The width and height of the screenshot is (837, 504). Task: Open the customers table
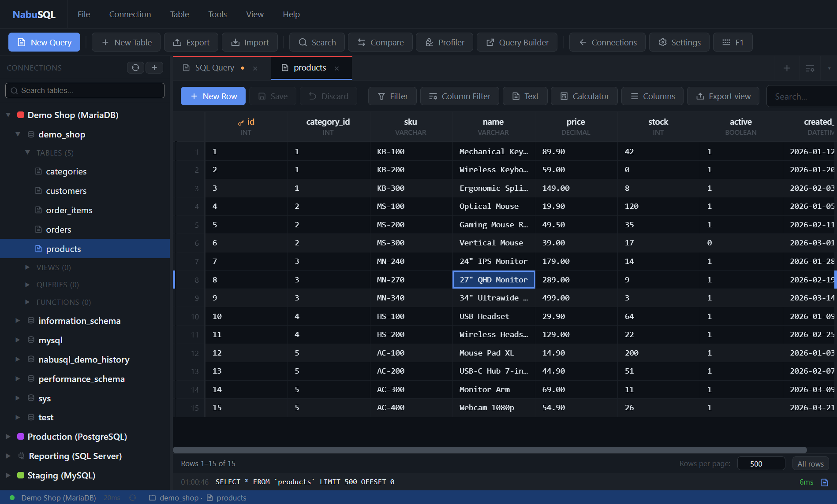[x=66, y=191]
